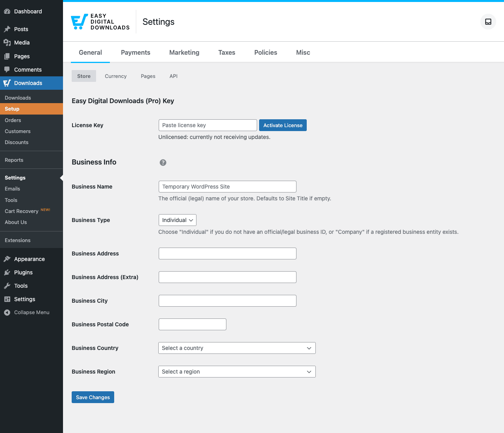Click the Comments bubble icon

point(7,70)
